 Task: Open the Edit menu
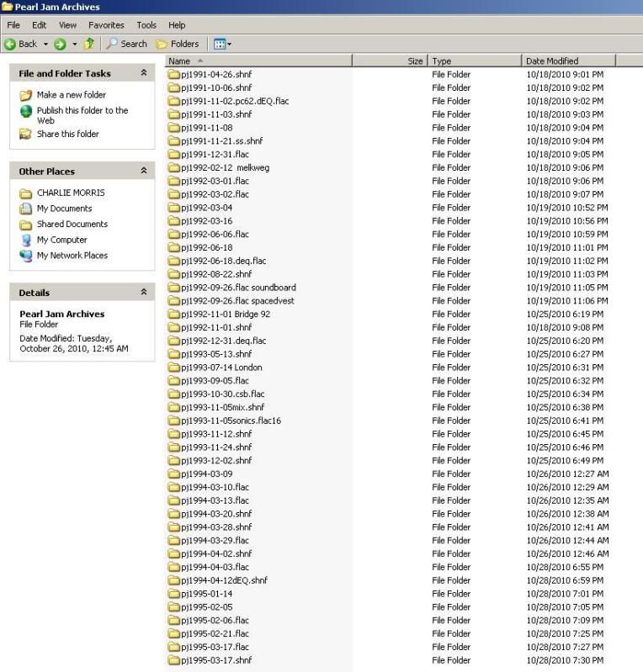(x=39, y=25)
